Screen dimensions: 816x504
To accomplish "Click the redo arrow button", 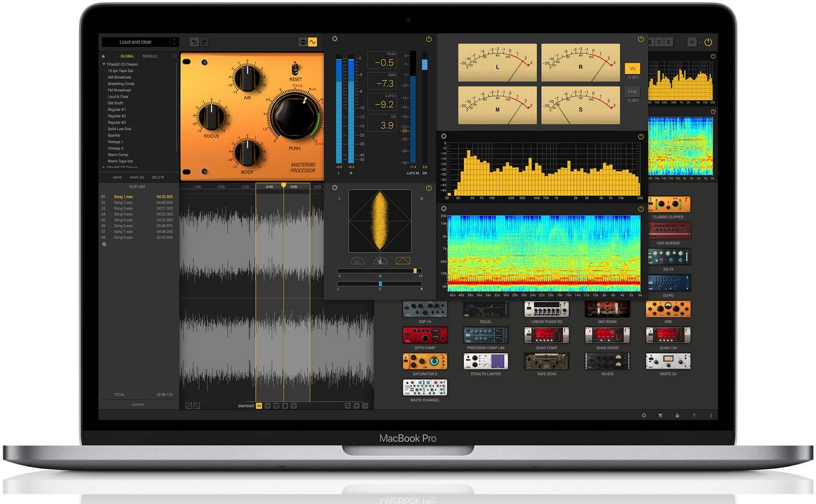I will point(204,42).
